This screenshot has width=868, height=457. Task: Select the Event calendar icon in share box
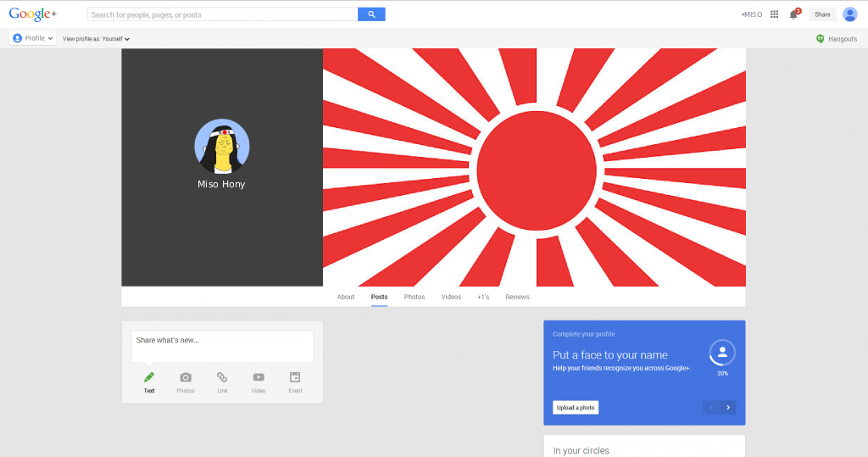click(295, 377)
